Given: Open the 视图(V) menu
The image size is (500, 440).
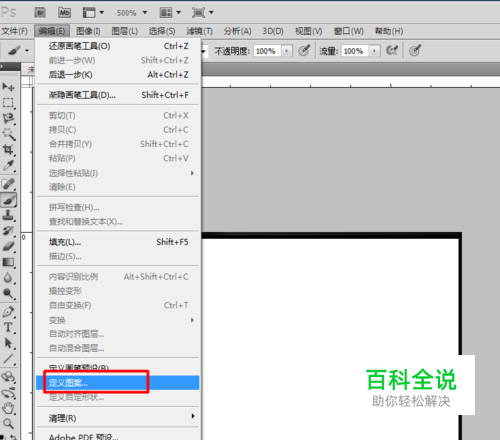Looking at the screenshot, I should pos(309,31).
